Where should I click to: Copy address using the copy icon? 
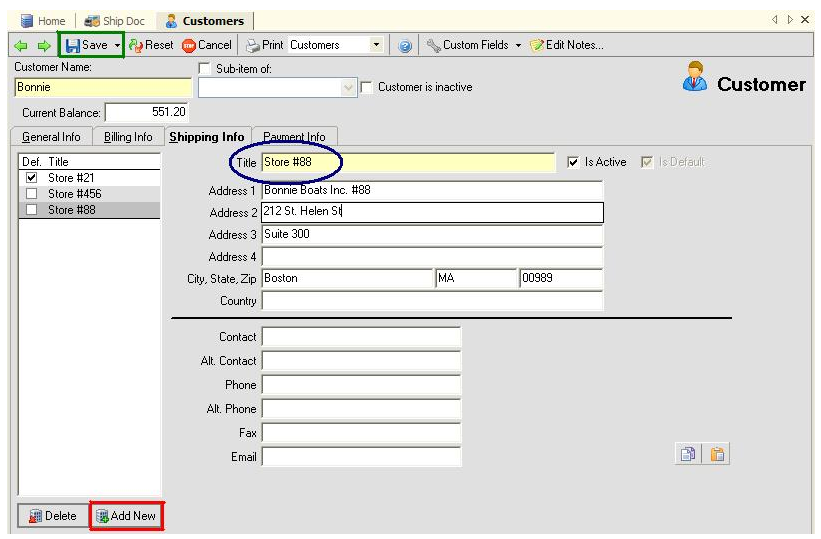(688, 454)
